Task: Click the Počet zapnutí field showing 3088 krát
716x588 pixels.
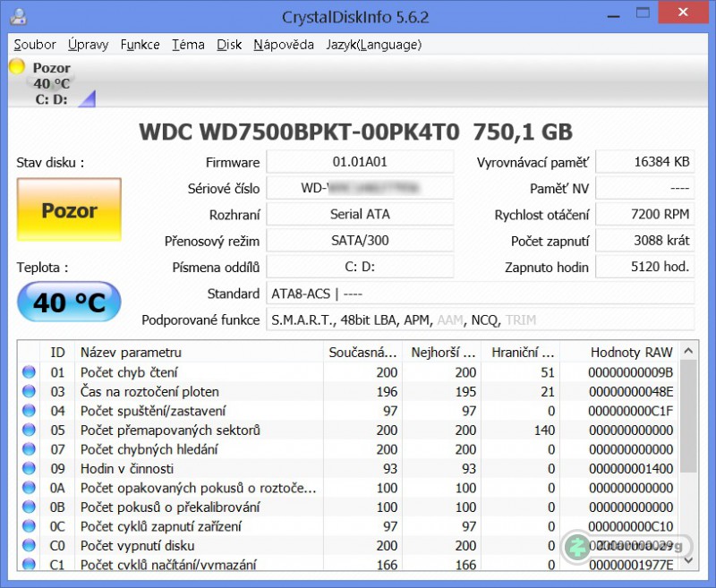Action: [x=644, y=241]
